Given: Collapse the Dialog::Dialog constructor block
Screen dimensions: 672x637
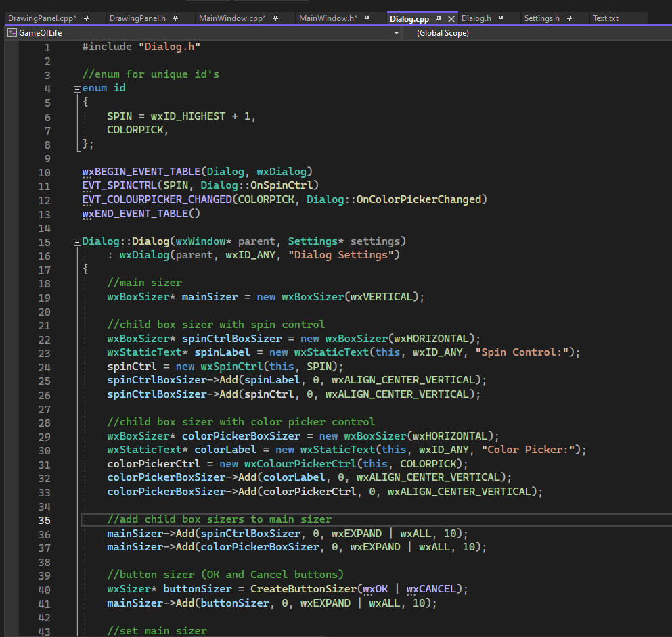Looking at the screenshot, I should (x=76, y=241).
